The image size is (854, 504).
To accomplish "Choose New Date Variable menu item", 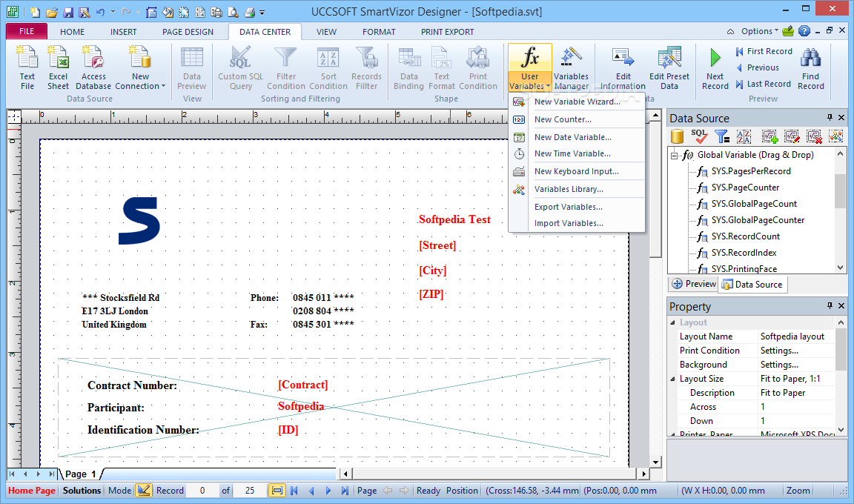I will [x=577, y=137].
